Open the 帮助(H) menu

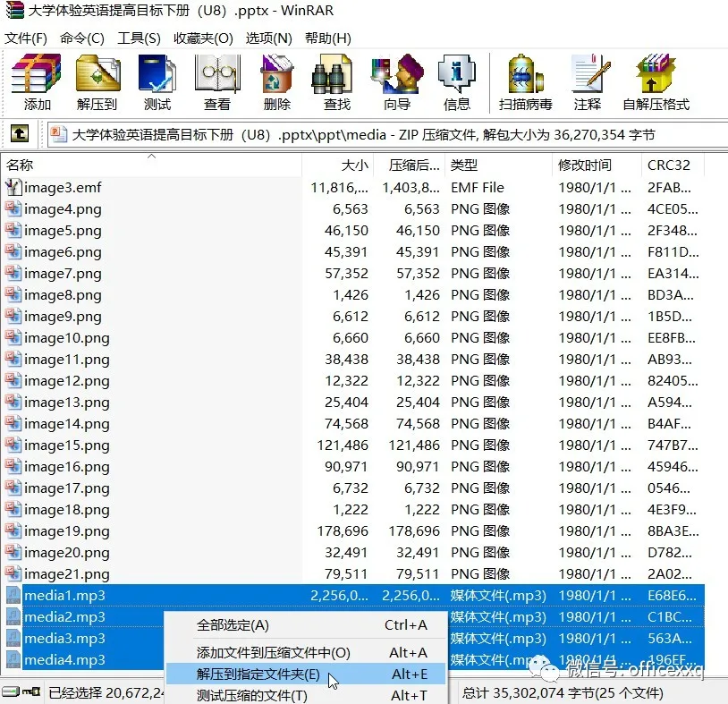pos(328,38)
